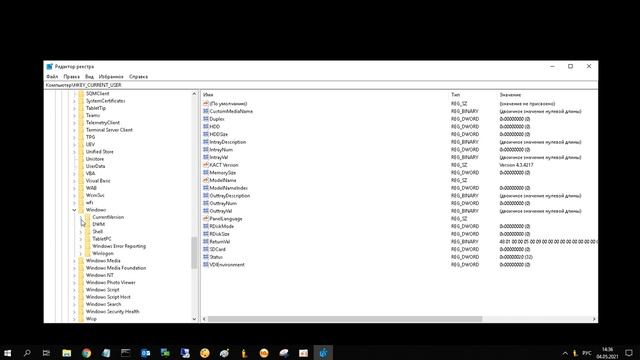Click the binary icon beside ReturnVal

tap(206, 242)
